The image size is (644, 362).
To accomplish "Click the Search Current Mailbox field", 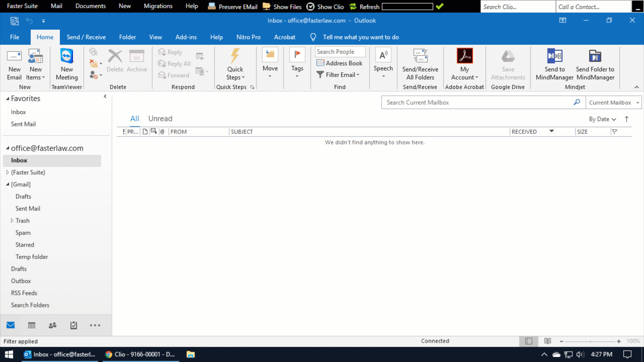I will tap(483, 103).
